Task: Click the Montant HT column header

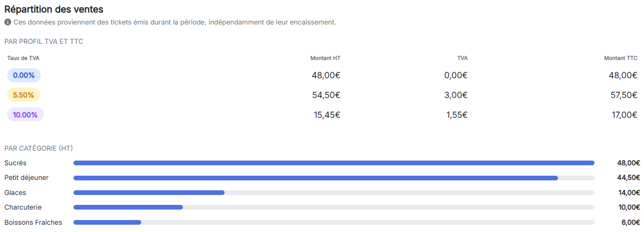Action: [x=325, y=58]
